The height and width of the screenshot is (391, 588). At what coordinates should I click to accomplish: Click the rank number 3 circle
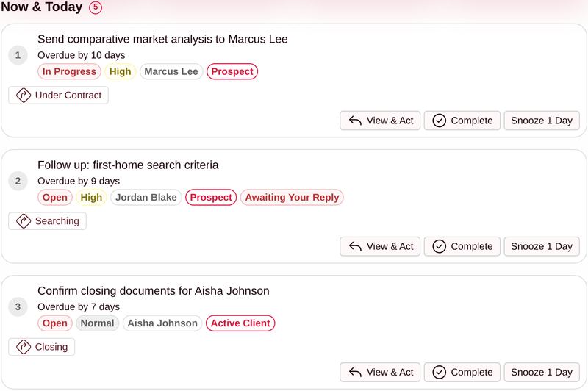click(x=18, y=307)
